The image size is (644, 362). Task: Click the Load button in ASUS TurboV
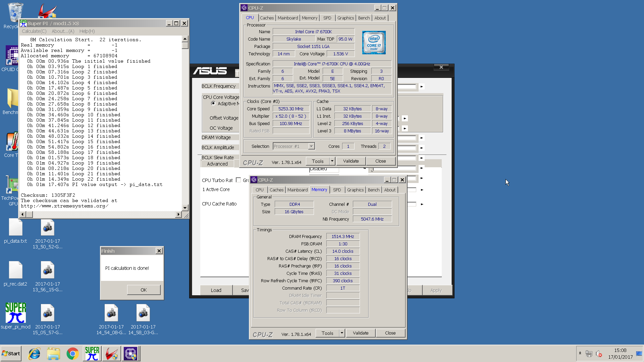click(x=216, y=290)
